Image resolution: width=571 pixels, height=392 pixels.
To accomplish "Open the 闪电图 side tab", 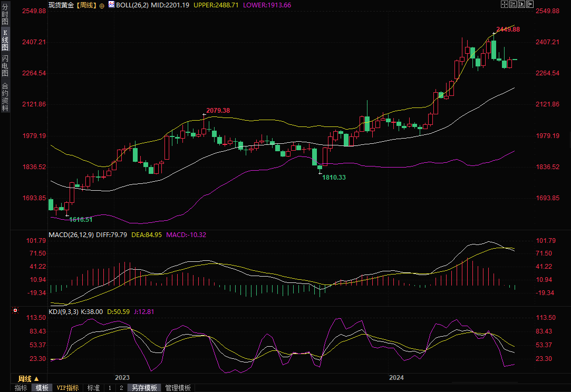I will [5, 65].
